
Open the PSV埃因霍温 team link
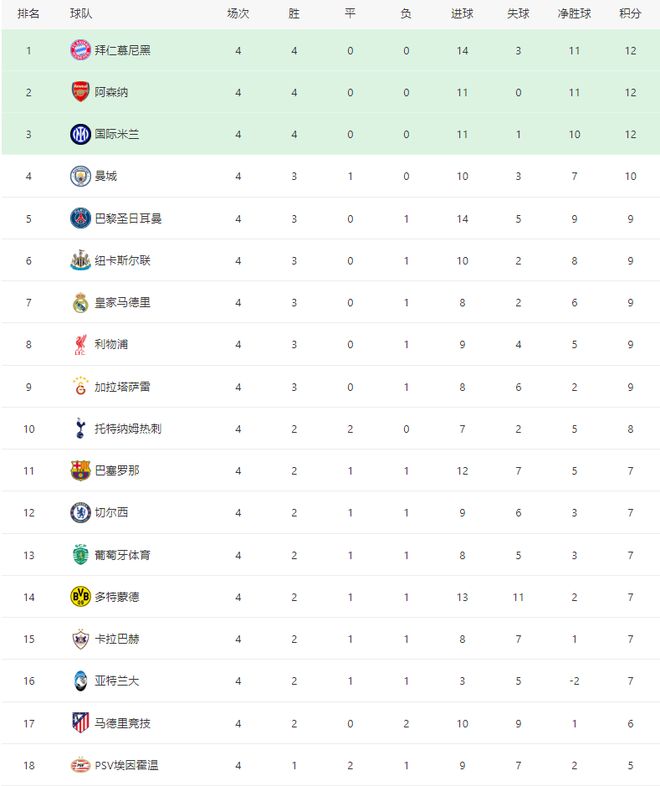pyautogui.click(x=126, y=765)
